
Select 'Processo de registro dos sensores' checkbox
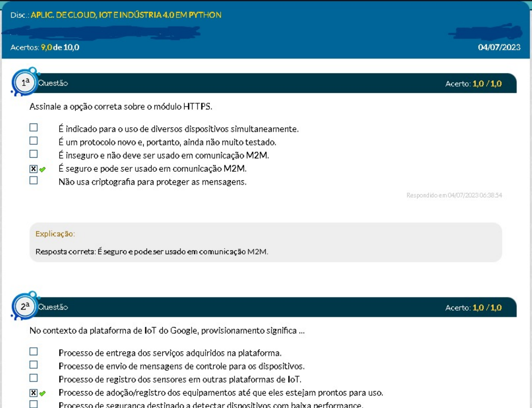[34, 378]
